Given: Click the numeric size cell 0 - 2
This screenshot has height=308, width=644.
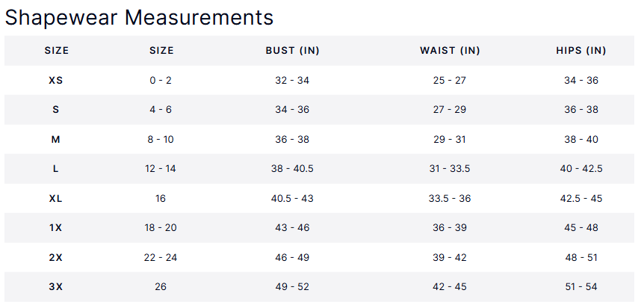Looking at the screenshot, I should coord(161,80).
